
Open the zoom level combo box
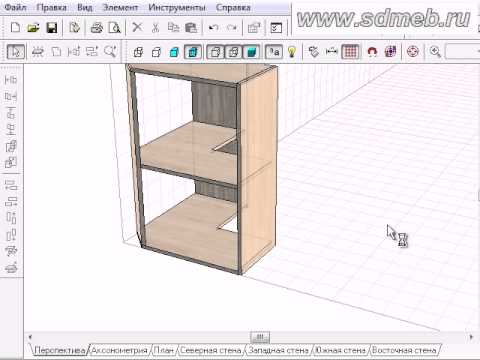click(463, 52)
